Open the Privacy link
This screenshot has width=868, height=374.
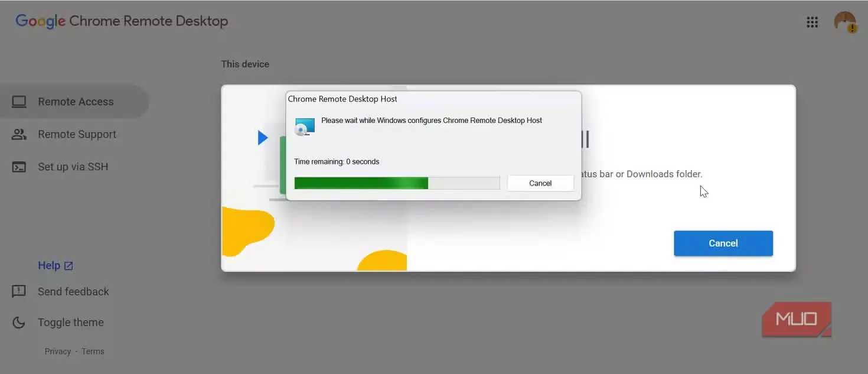[x=58, y=351]
